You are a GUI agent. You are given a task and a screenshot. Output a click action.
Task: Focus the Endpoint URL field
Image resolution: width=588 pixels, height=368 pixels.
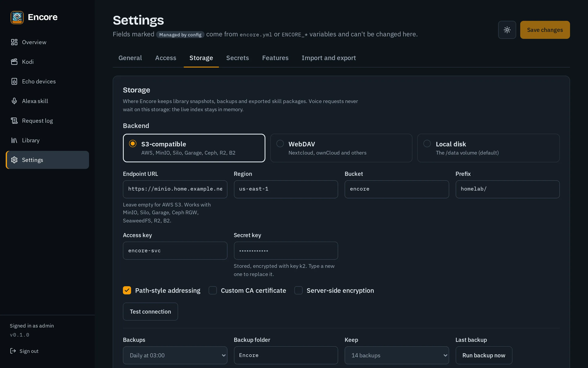(x=175, y=189)
